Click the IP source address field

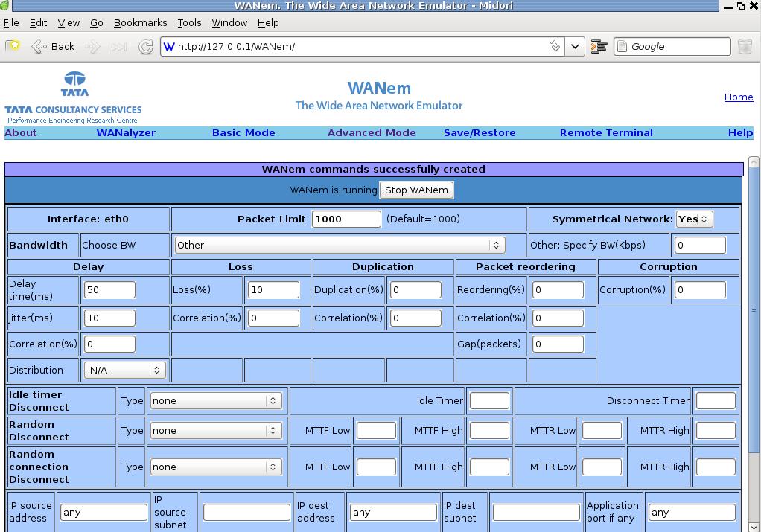[x=104, y=513]
